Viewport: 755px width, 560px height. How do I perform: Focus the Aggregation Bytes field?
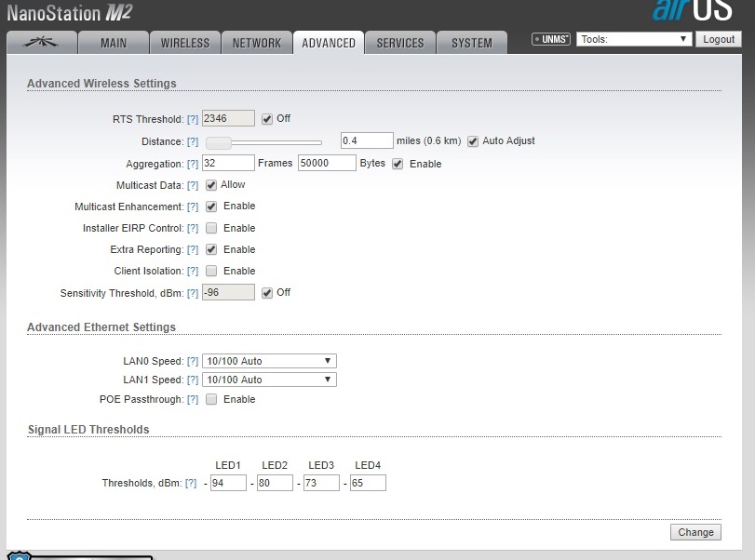pos(327,163)
